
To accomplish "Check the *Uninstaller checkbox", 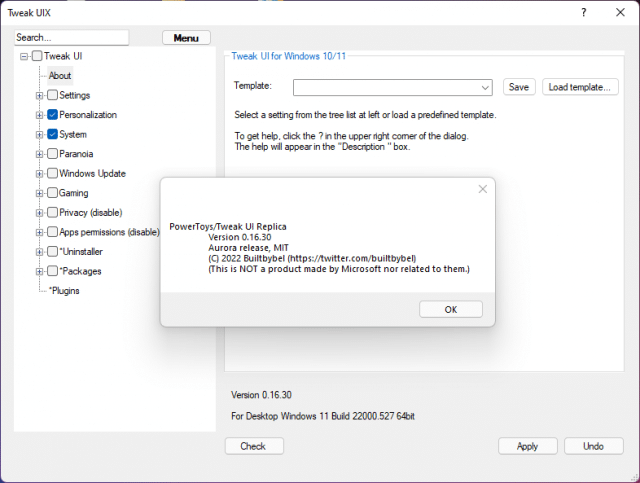I will (52, 252).
